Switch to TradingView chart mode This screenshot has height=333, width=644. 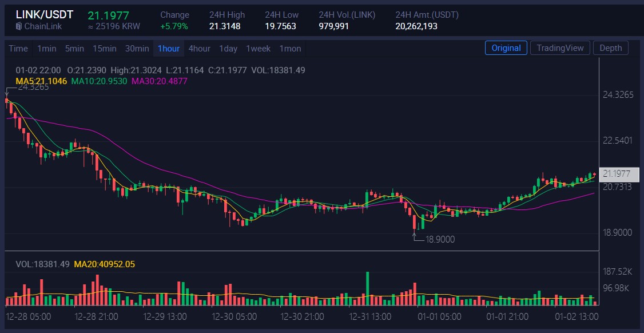tap(560, 48)
